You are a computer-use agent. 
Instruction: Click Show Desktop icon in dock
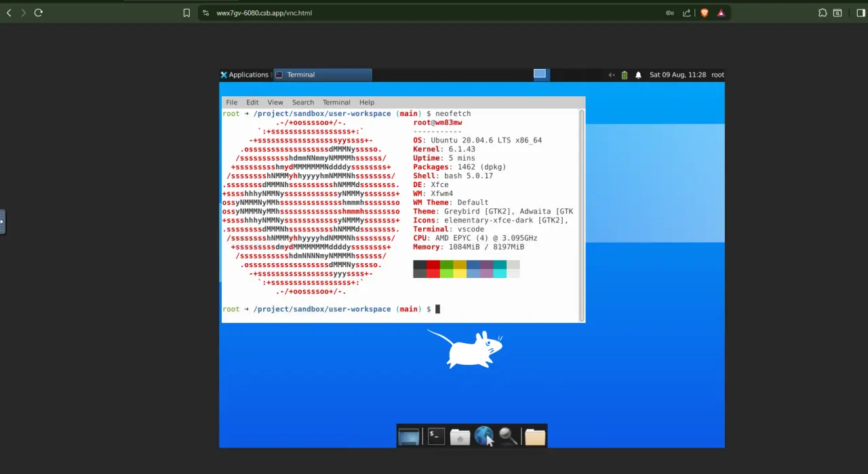coord(409,436)
